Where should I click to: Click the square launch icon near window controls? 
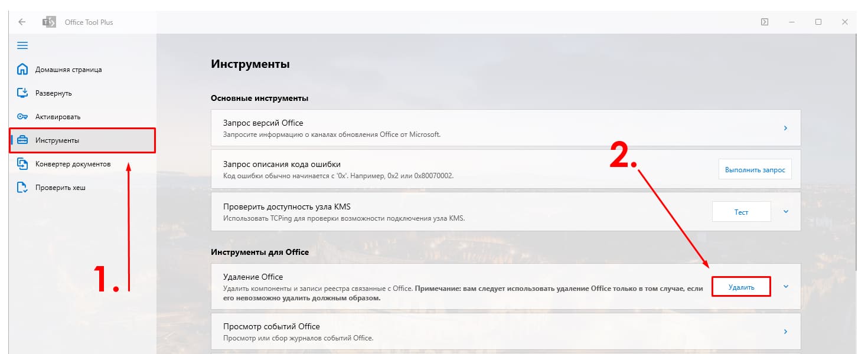tap(765, 21)
